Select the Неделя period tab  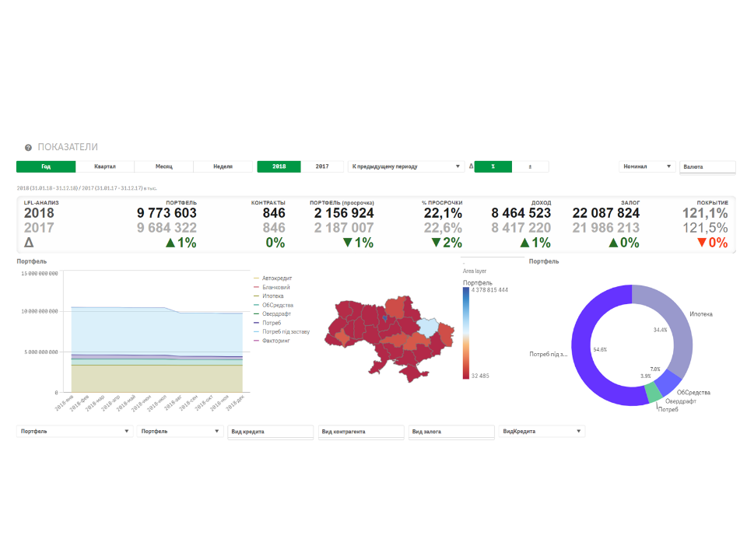[223, 166]
